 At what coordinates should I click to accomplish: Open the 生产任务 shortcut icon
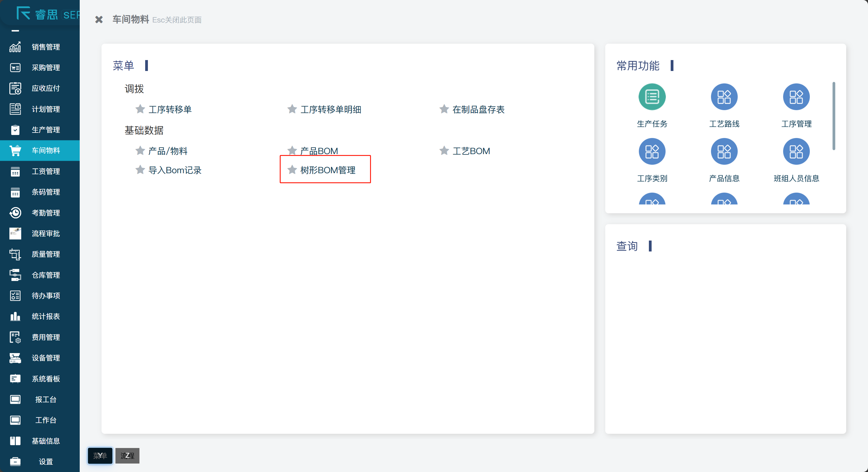coord(652,97)
